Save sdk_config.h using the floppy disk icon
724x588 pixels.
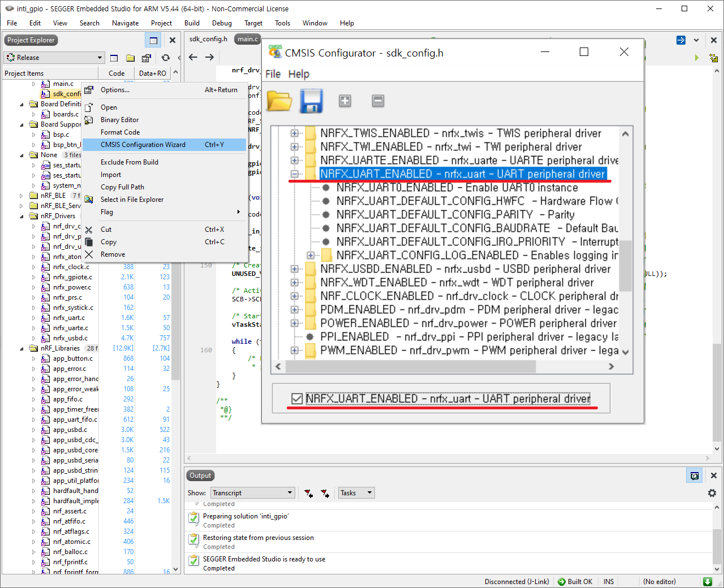point(311,101)
